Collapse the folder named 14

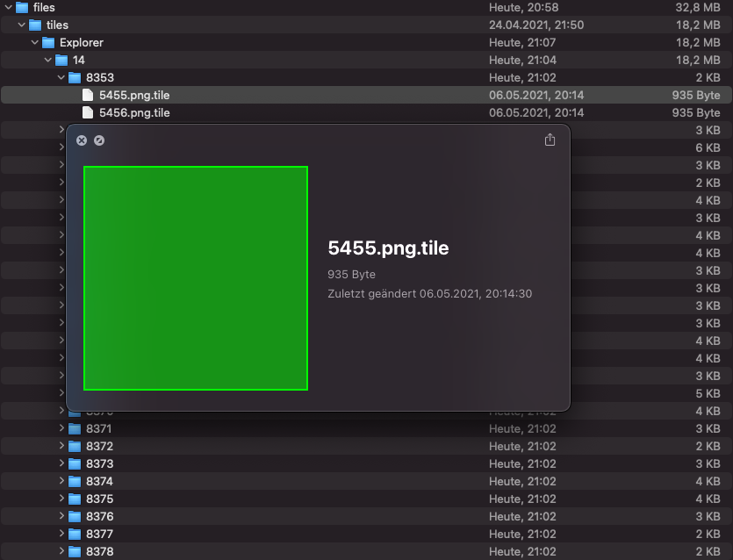(48, 60)
